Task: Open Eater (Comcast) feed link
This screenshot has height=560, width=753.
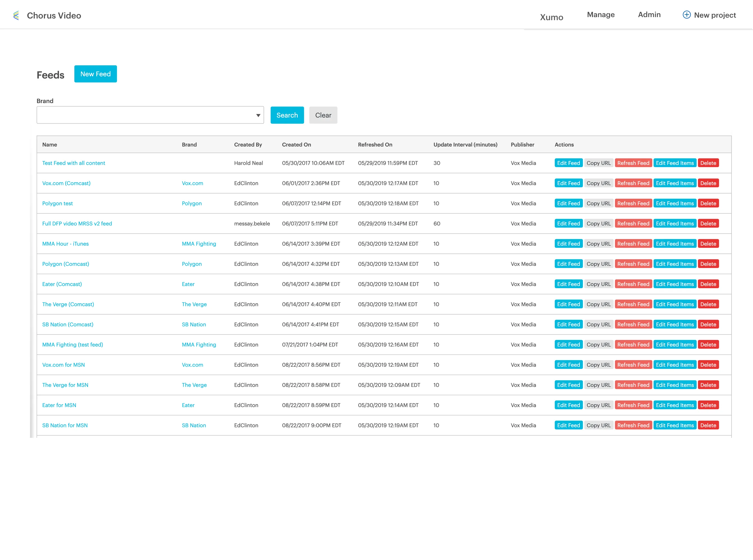Action: coord(62,284)
